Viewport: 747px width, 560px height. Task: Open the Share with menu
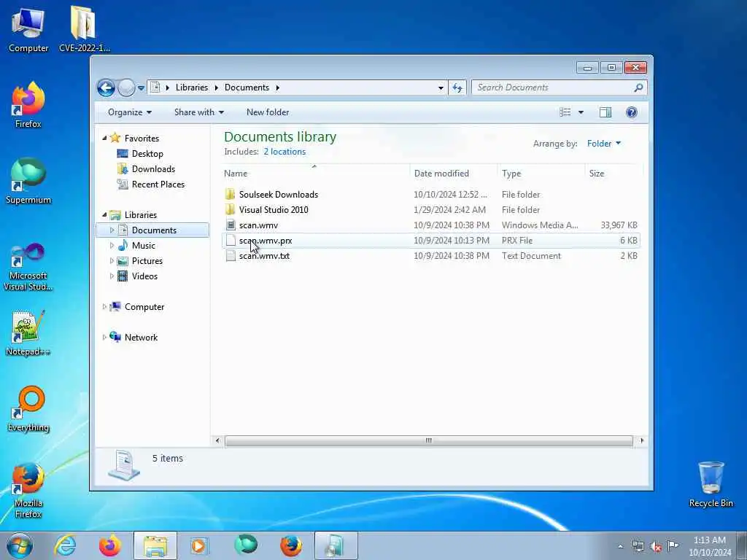199,112
